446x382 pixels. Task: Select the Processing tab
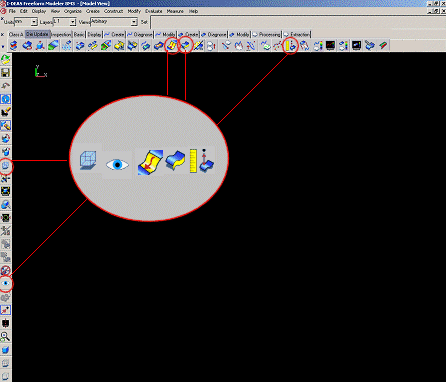pyautogui.click(x=267, y=34)
